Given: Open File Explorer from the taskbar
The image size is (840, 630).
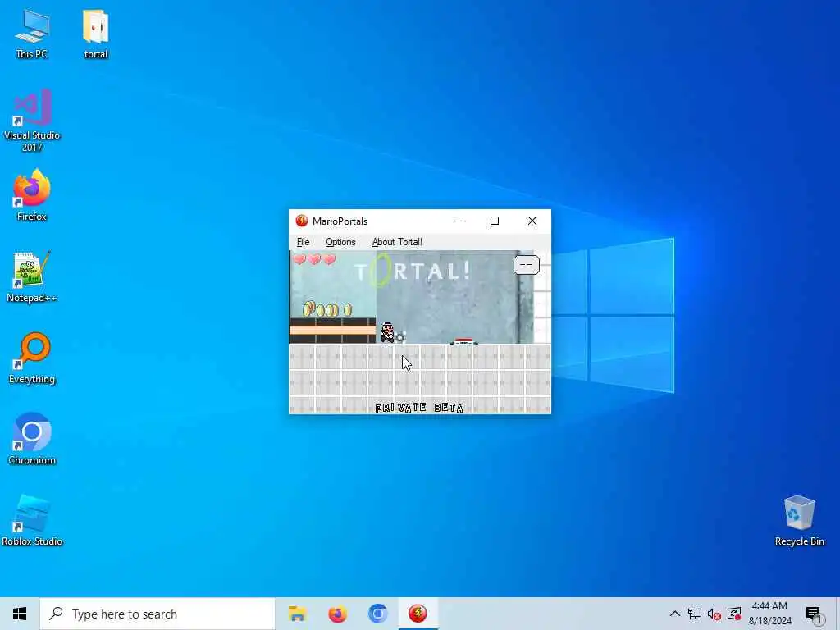Looking at the screenshot, I should click(297, 614).
